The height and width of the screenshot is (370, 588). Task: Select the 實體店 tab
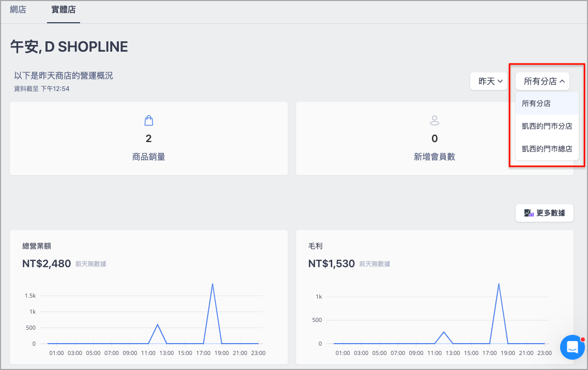(x=64, y=10)
